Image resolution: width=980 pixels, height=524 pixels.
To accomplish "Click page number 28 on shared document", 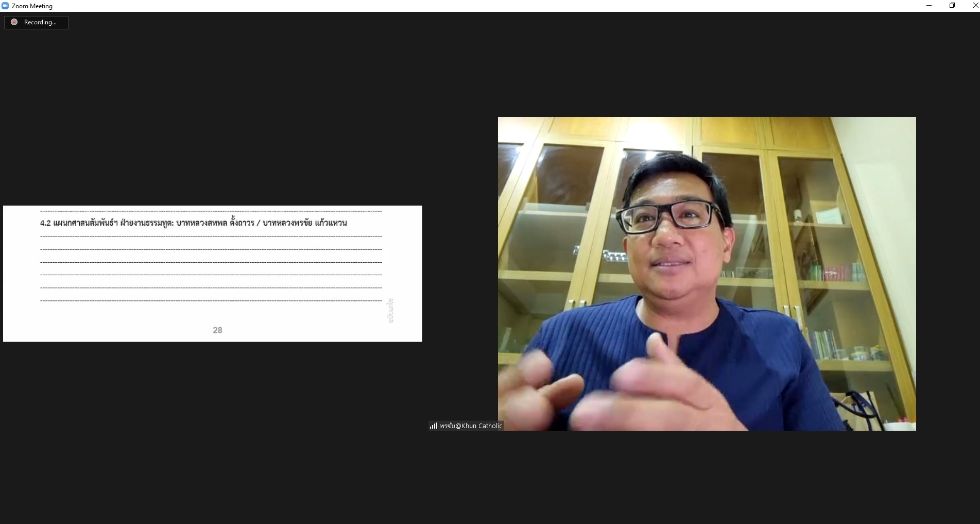I will pyautogui.click(x=217, y=330).
